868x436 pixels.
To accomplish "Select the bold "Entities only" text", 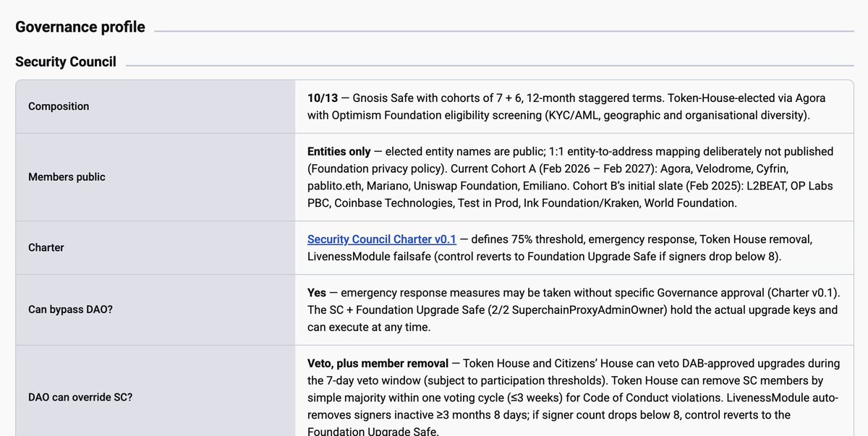I will coord(339,151).
